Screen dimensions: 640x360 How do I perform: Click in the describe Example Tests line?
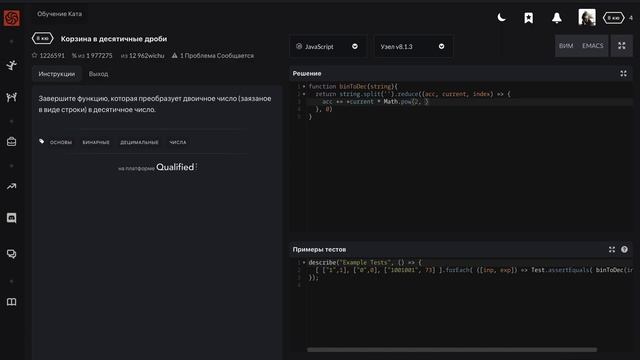(x=365, y=262)
